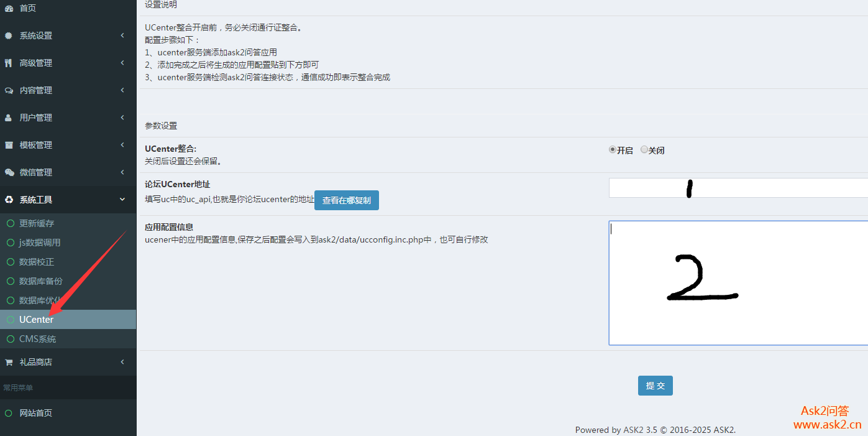
Task: Select the 开启 radio button
Action: (613, 150)
